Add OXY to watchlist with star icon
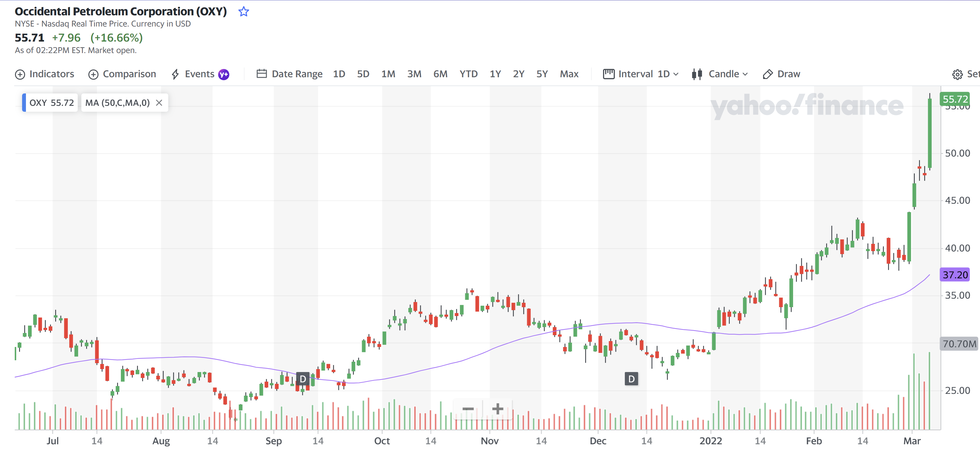Image resolution: width=980 pixels, height=454 pixels. click(x=243, y=12)
